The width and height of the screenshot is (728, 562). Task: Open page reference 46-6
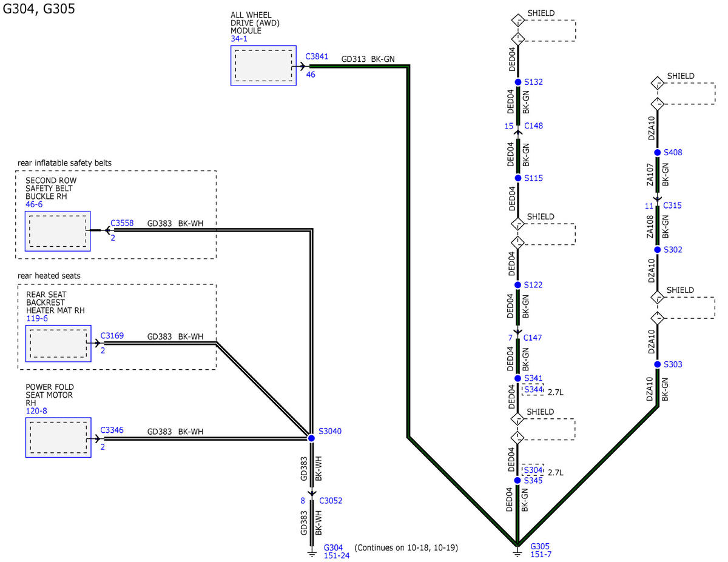pyautogui.click(x=34, y=204)
